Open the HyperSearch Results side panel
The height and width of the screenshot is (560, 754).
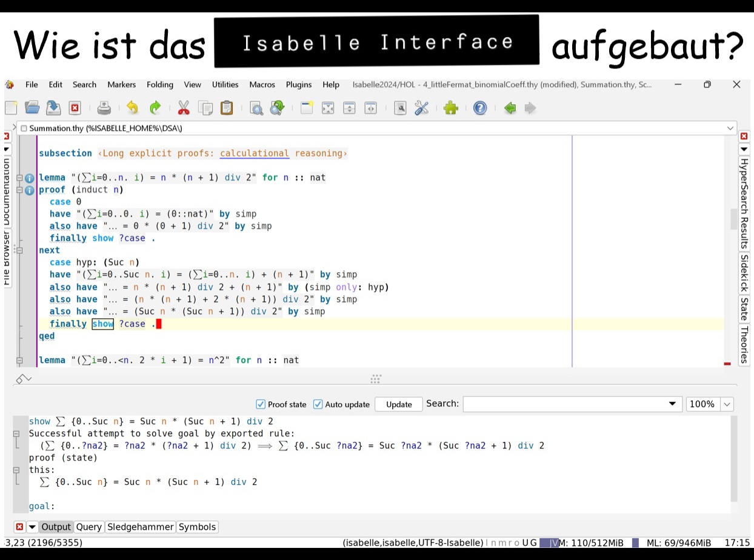point(744,203)
